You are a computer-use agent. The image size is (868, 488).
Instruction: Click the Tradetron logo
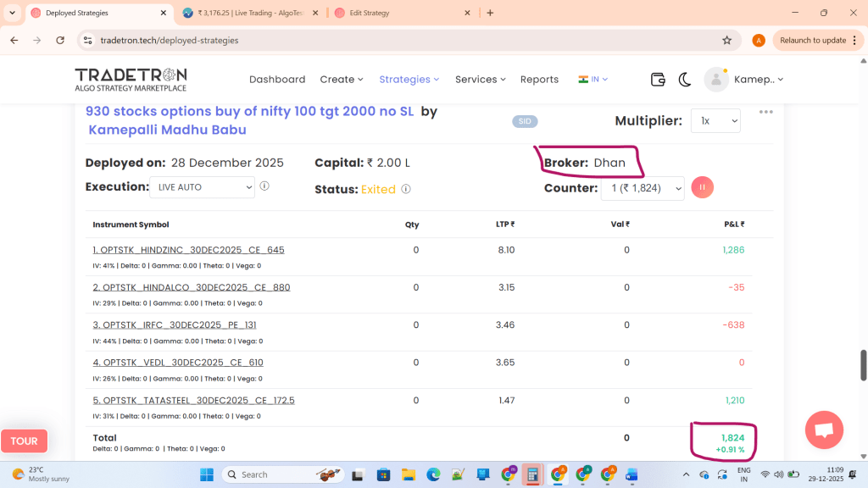point(131,79)
